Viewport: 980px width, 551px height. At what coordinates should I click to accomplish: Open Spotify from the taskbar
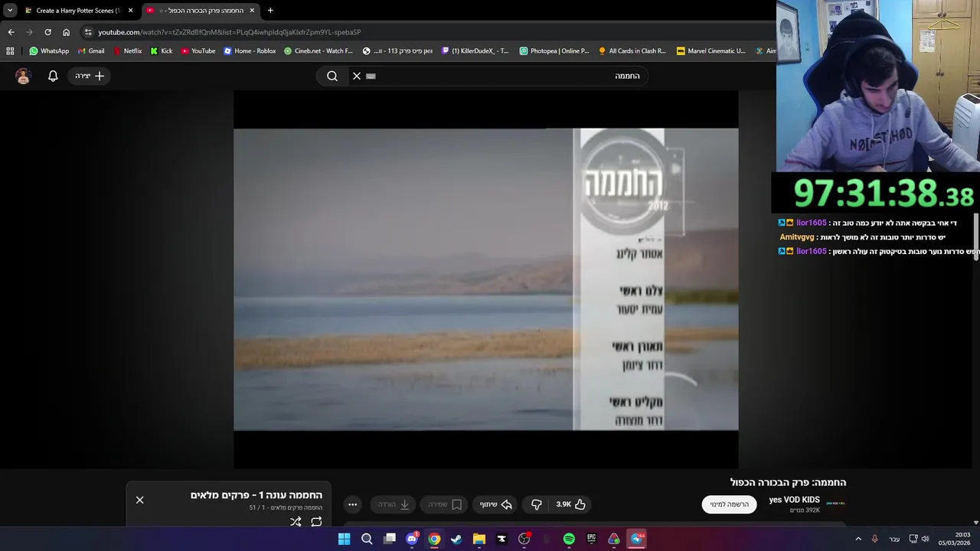pos(569,539)
